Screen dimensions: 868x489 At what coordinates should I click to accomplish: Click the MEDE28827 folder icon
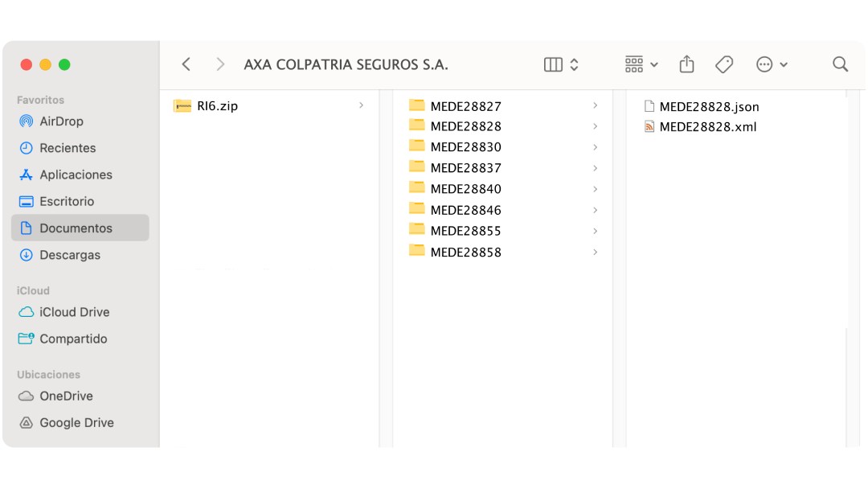click(417, 105)
